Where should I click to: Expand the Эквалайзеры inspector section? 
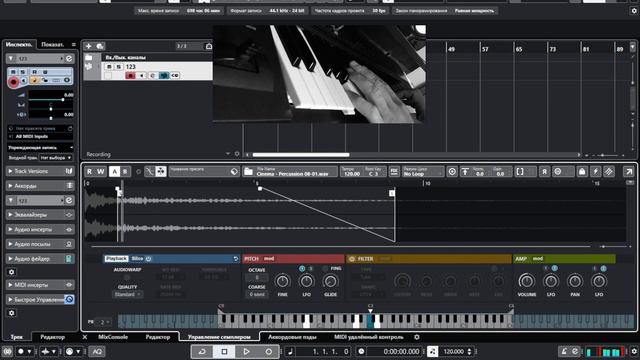click(x=40, y=215)
